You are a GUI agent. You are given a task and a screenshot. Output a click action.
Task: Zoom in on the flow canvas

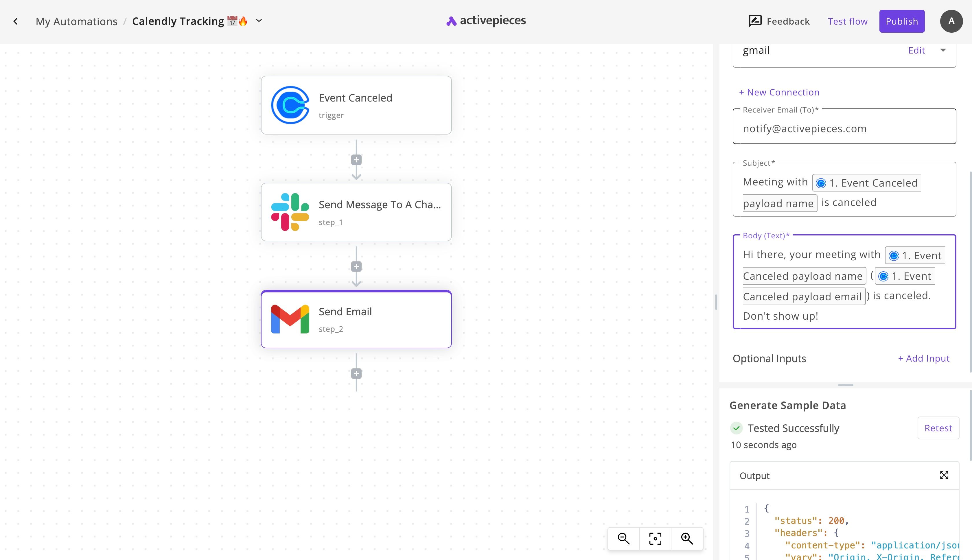[686, 539]
